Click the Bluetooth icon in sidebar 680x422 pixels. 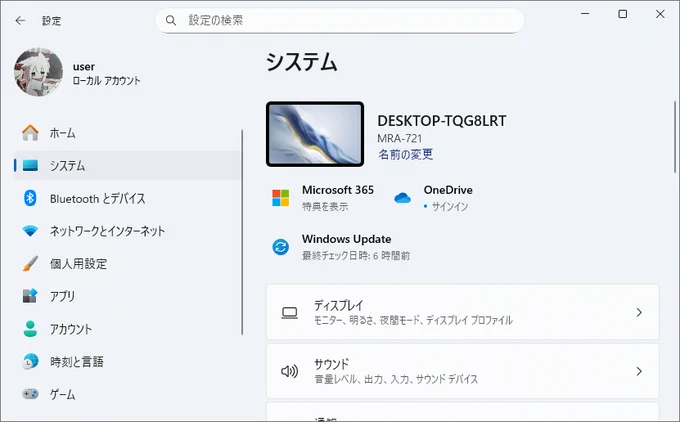(x=30, y=198)
